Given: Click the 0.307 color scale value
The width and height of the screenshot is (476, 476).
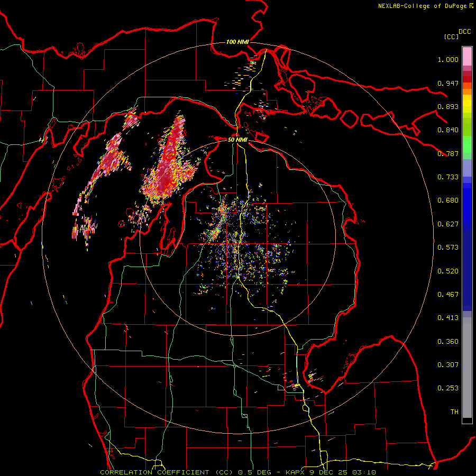Looking at the screenshot, I should 448,365.
